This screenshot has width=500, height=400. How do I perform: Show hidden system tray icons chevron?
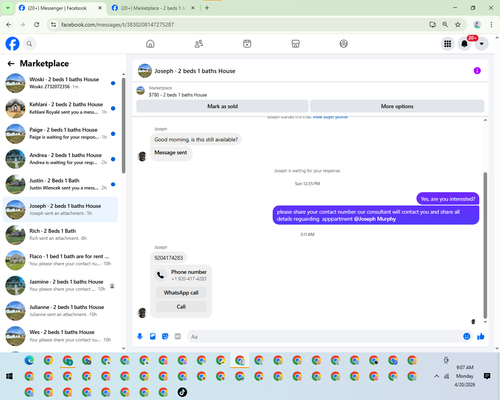click(436, 376)
